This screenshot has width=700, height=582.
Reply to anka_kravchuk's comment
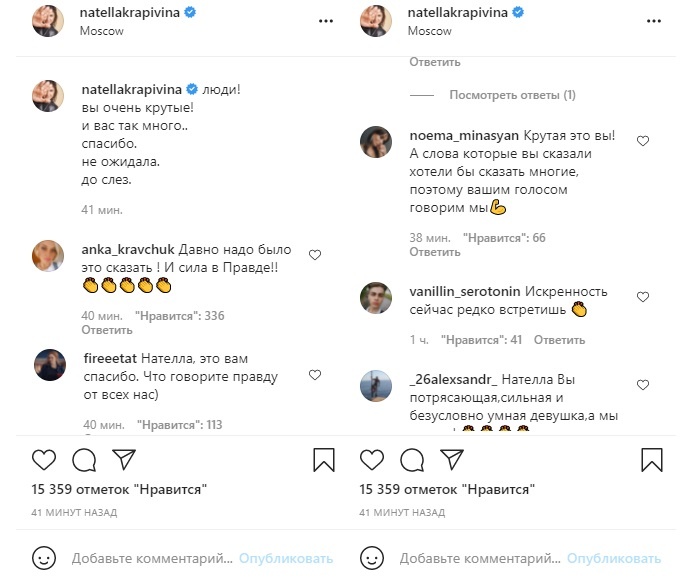click(x=100, y=329)
